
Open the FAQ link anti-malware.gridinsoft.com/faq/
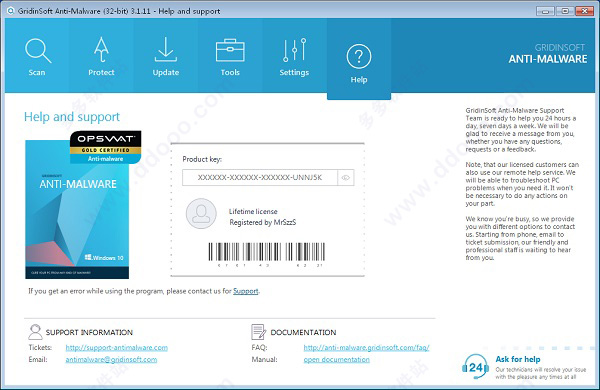click(366, 348)
